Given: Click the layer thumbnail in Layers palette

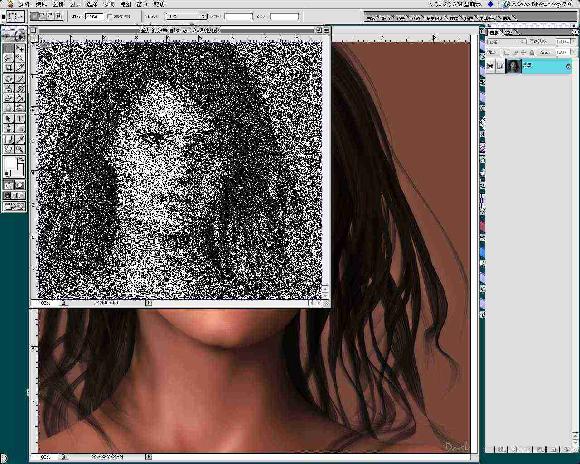Looking at the screenshot, I should pyautogui.click(x=513, y=67).
